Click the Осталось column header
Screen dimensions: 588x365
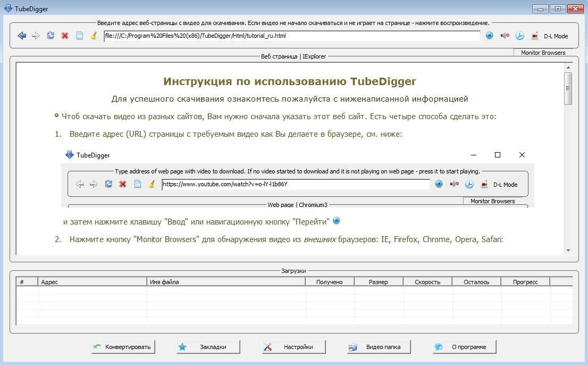point(477,282)
